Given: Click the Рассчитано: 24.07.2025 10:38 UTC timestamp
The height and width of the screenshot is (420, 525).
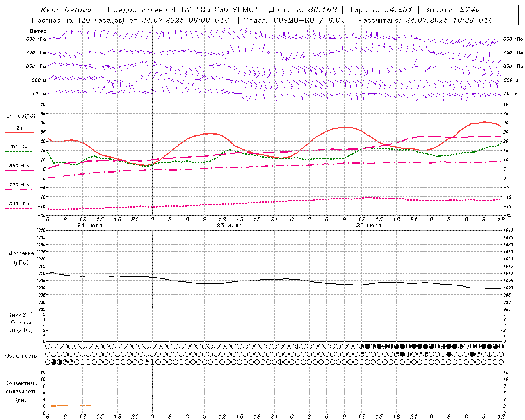Looking at the screenshot, I should click(426, 20).
